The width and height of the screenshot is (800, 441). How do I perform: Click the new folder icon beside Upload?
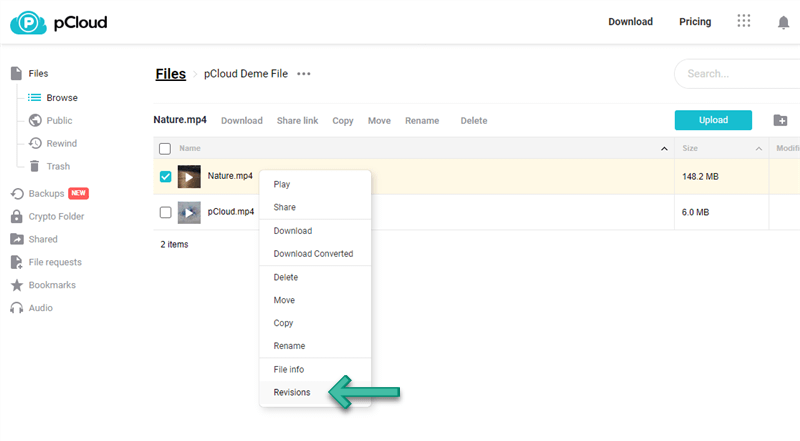pyautogui.click(x=780, y=120)
